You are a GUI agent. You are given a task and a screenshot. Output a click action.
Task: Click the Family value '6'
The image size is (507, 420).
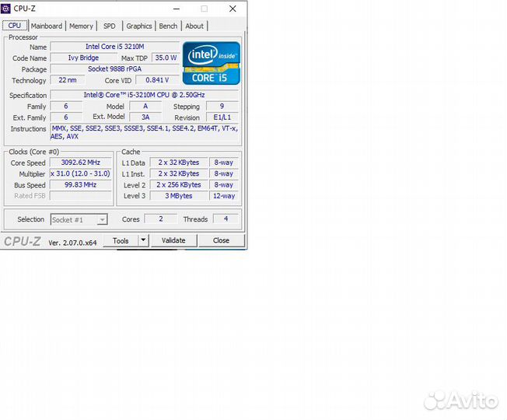pyautogui.click(x=66, y=106)
